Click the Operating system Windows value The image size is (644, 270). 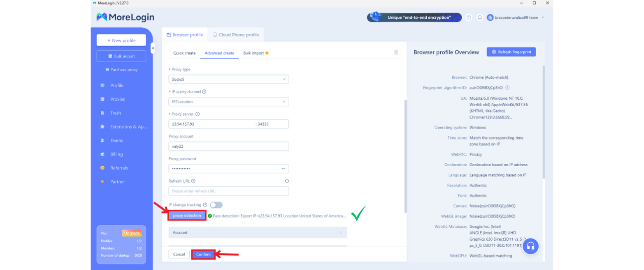click(478, 128)
